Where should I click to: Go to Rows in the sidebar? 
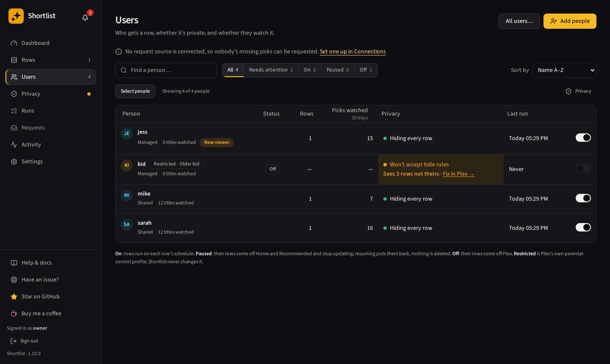click(x=51, y=60)
